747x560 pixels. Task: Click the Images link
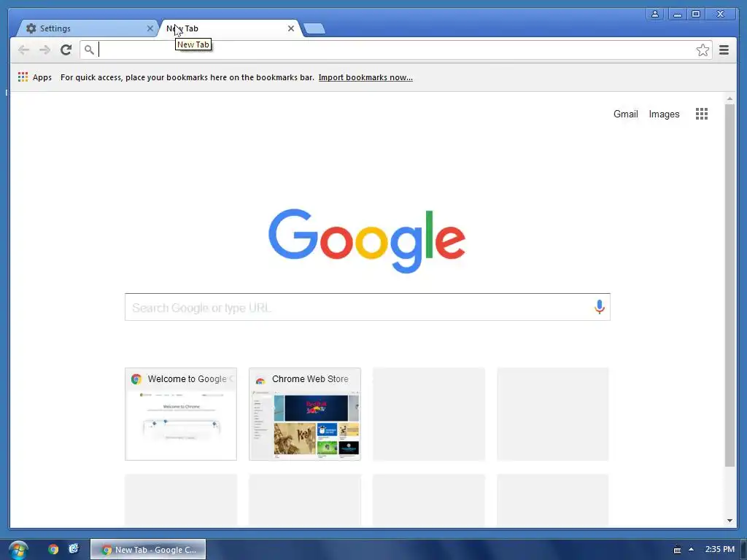click(664, 114)
